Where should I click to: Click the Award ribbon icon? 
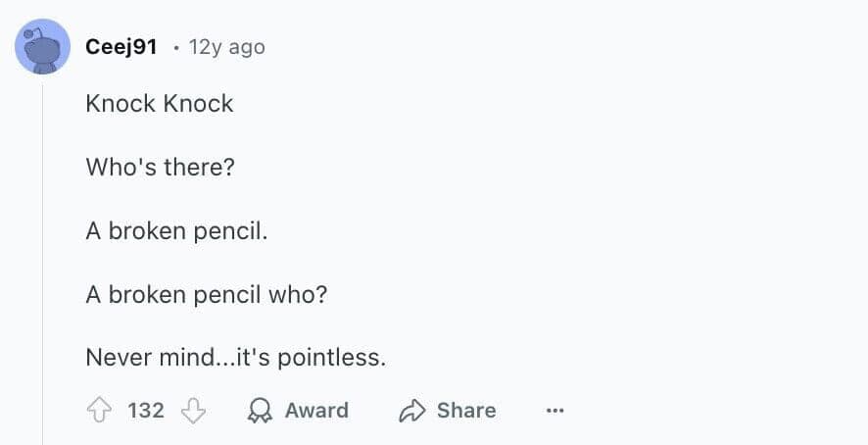260,411
